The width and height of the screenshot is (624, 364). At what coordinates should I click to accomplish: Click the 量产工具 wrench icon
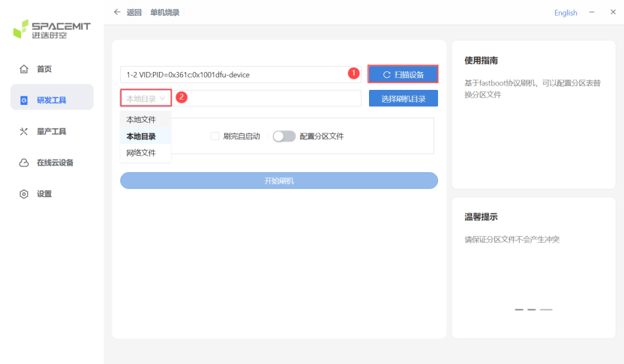pos(24,132)
